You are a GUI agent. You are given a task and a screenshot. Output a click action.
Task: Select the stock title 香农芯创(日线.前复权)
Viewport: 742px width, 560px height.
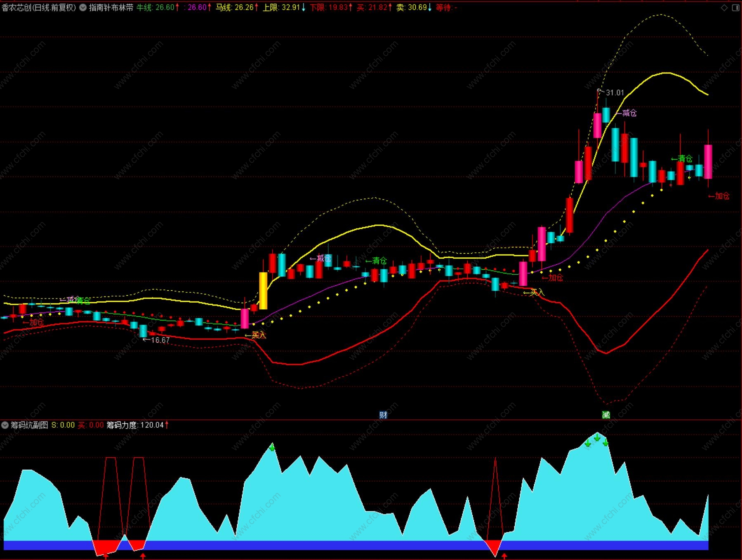(39, 7)
